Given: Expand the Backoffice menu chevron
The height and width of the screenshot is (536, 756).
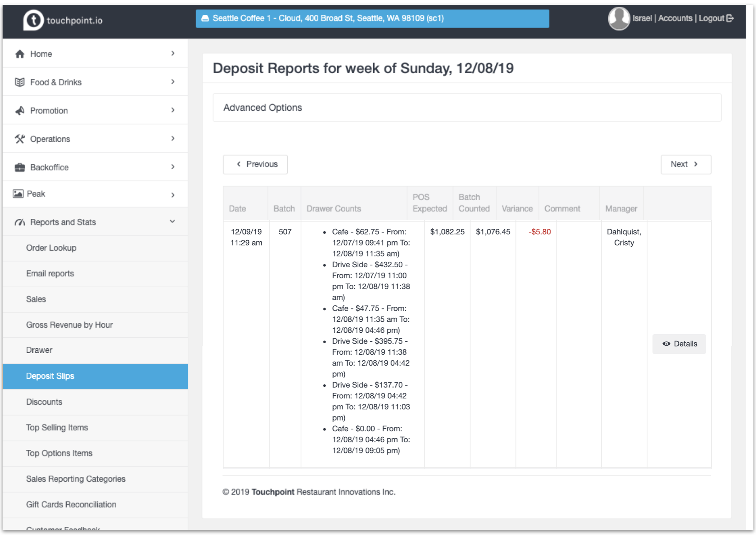Looking at the screenshot, I should 173,167.
